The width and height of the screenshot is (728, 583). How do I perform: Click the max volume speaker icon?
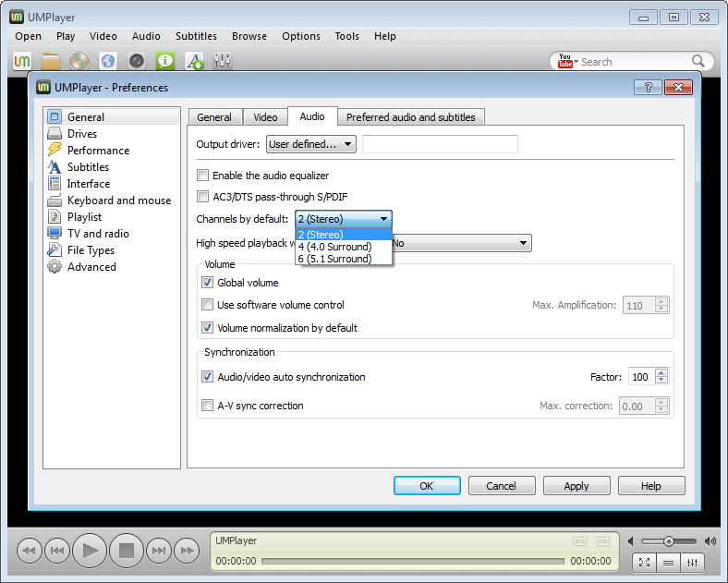[x=710, y=541]
